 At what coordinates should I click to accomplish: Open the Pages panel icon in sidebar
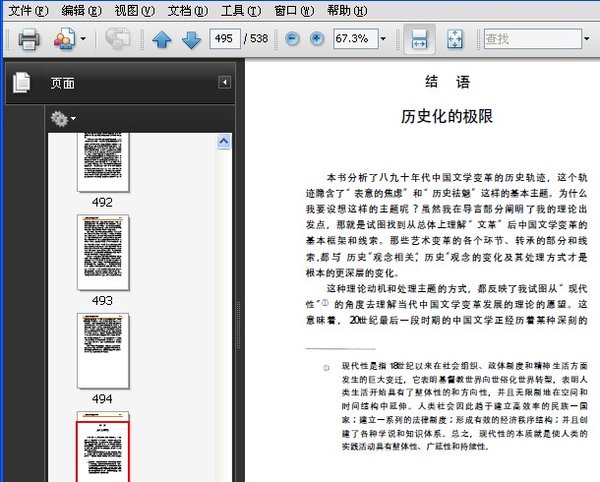pyautogui.click(x=22, y=83)
